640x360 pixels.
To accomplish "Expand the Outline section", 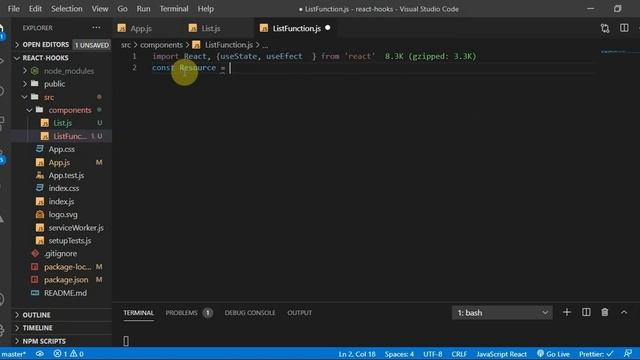I will pyautogui.click(x=36, y=315).
